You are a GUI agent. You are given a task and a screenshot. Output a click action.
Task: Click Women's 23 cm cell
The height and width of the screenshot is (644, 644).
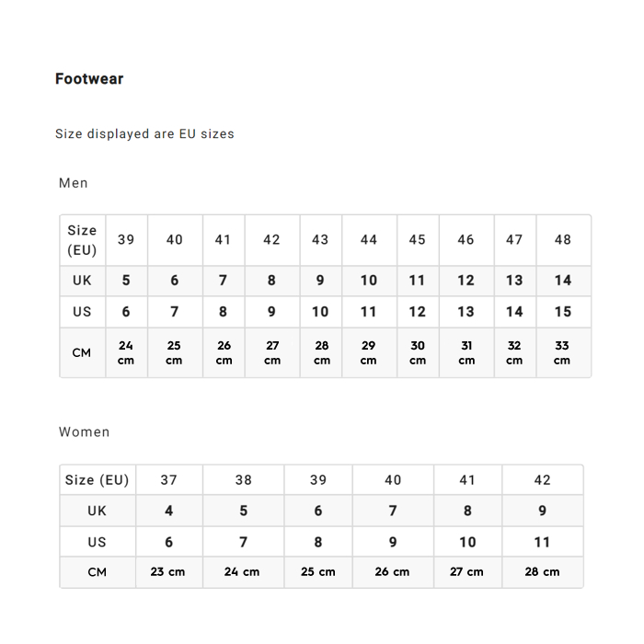(169, 572)
